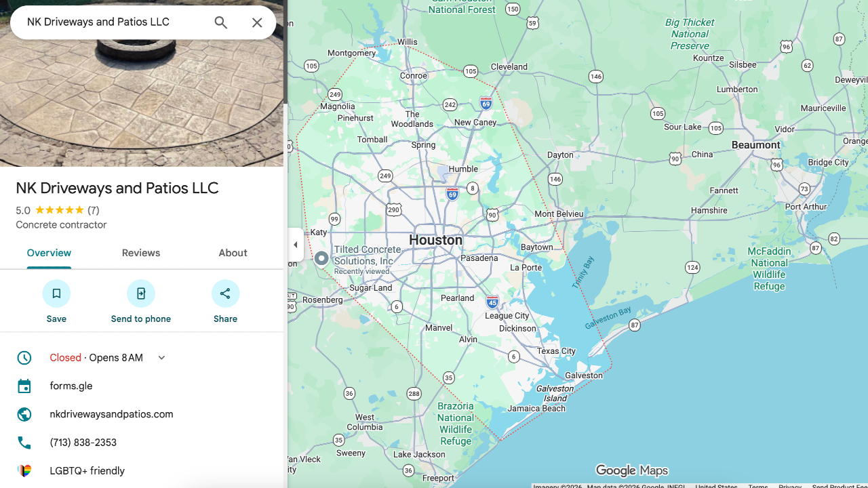Click the Houston city label on map
Image resolution: width=868 pixels, height=488 pixels.
(x=435, y=241)
